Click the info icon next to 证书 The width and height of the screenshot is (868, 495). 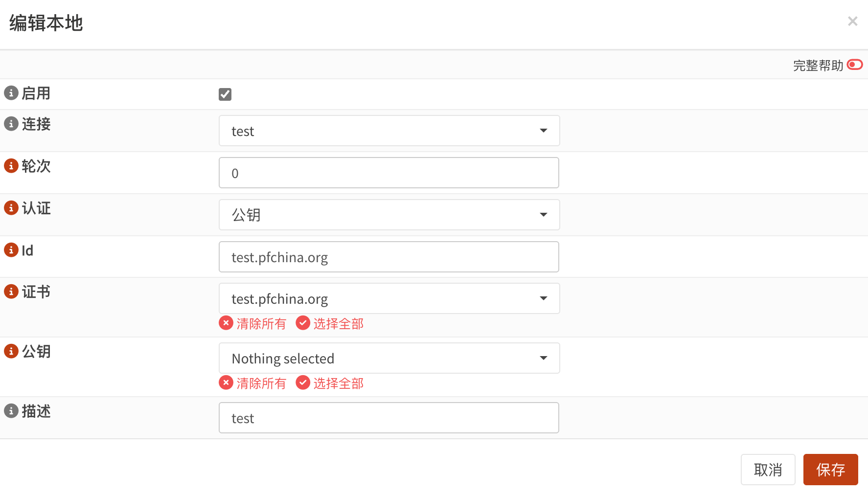click(11, 292)
